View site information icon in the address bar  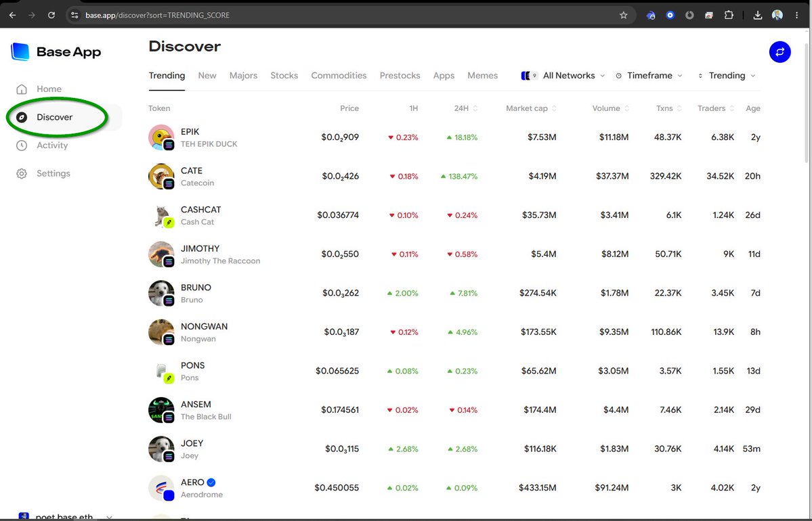coord(74,15)
